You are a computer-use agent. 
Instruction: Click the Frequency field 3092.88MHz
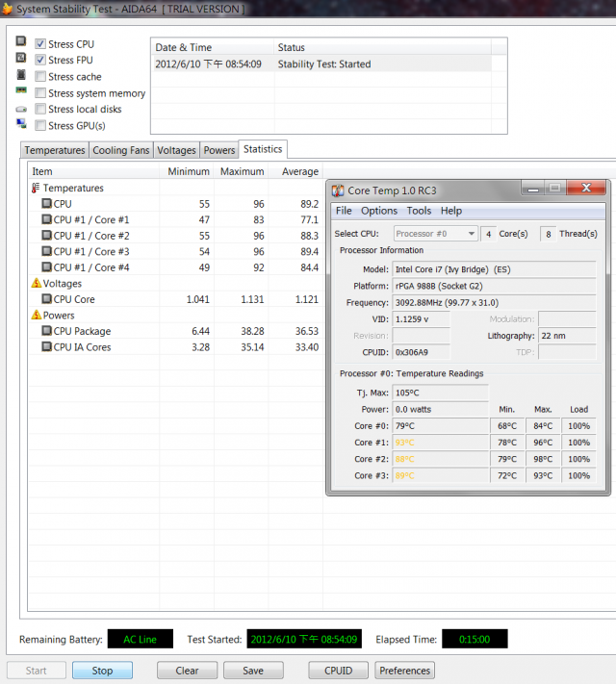click(x=494, y=303)
